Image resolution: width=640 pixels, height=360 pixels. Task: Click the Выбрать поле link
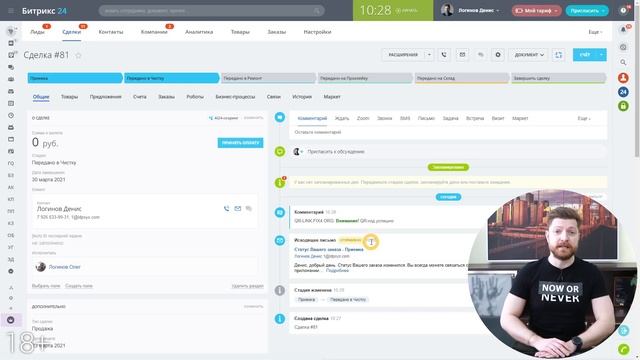click(46, 286)
